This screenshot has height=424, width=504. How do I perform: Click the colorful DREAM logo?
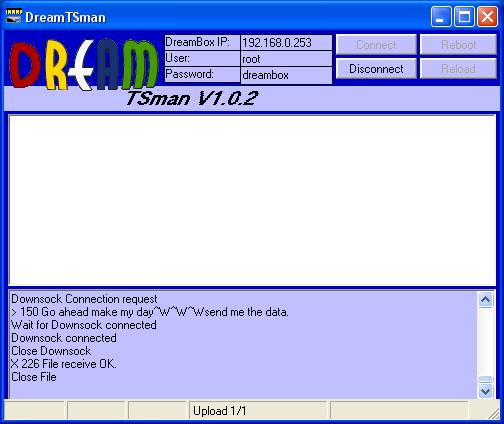84,65
